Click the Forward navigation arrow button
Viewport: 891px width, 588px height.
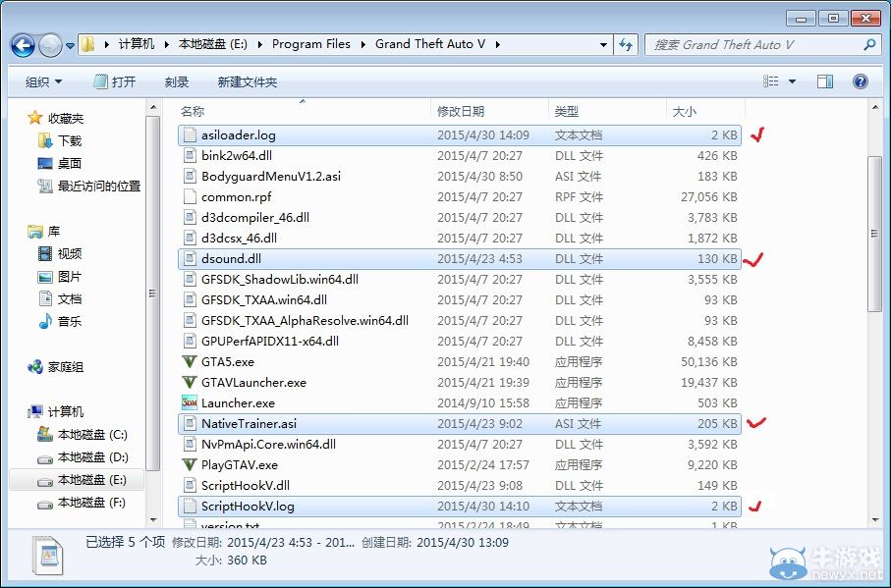[x=50, y=45]
